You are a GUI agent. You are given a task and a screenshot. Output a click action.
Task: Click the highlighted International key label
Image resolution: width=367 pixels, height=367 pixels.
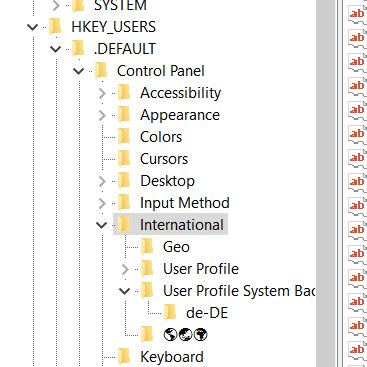182,225
